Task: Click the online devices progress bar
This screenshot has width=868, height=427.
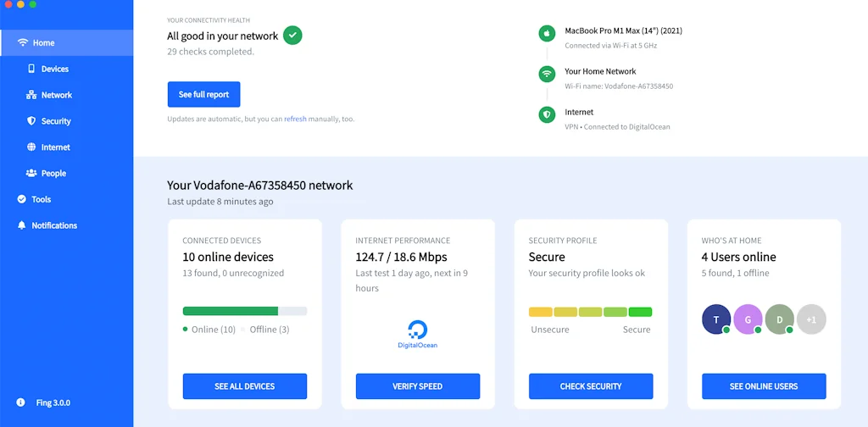Action: click(244, 311)
